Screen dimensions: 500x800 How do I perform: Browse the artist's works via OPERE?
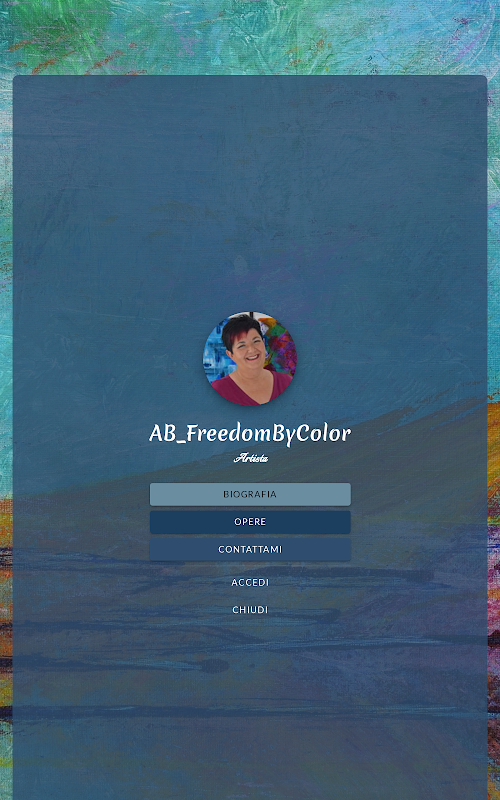pyautogui.click(x=250, y=522)
